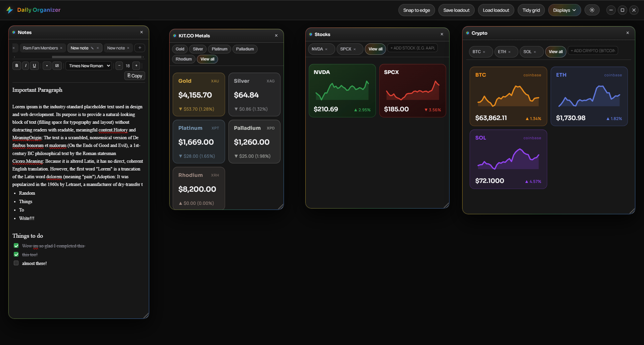Click Snap to edge button
This screenshot has width=644, height=345.
click(x=417, y=10)
